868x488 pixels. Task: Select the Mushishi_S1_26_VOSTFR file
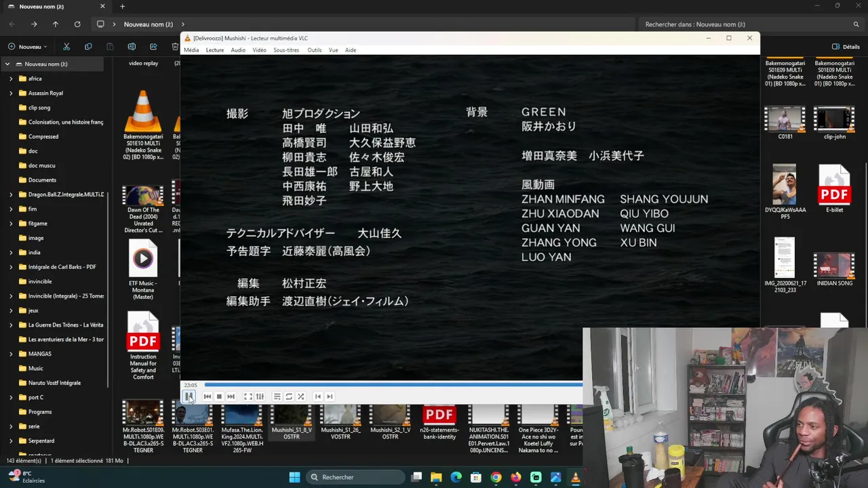point(340,422)
